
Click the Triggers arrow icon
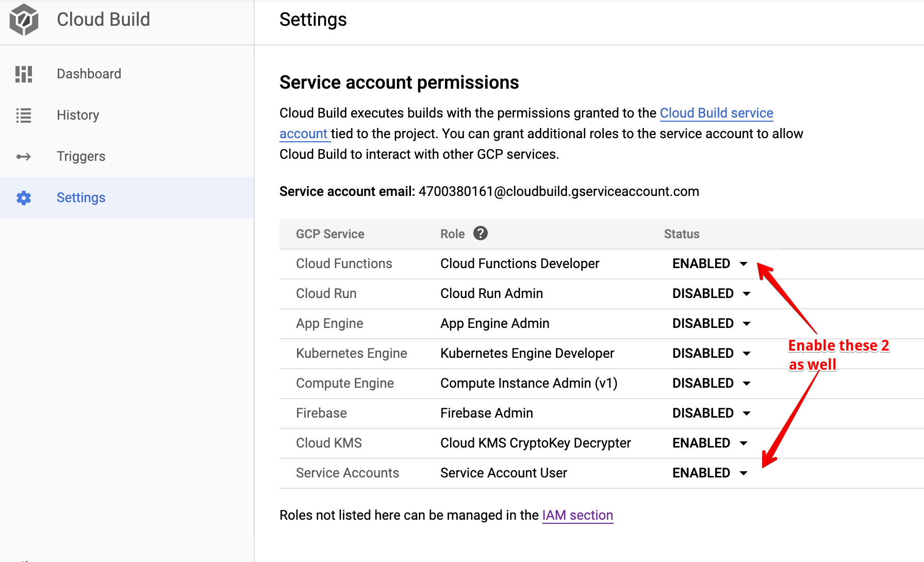pos(24,157)
